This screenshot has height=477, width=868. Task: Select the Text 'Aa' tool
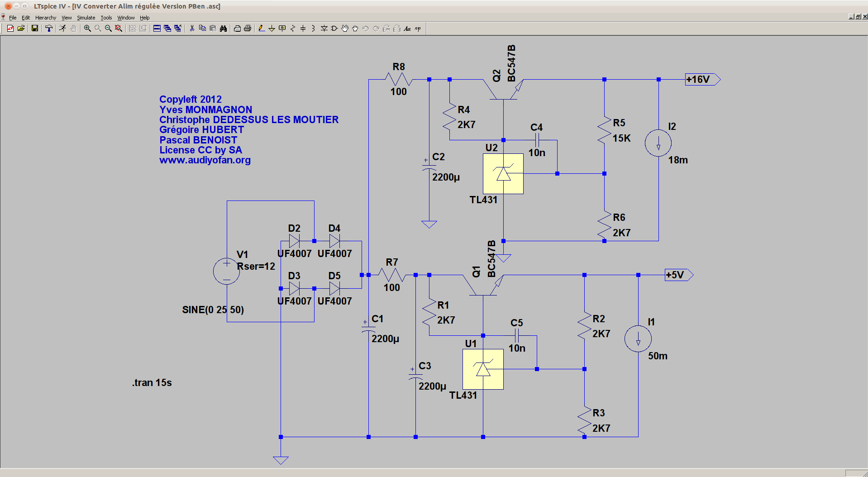(x=407, y=28)
